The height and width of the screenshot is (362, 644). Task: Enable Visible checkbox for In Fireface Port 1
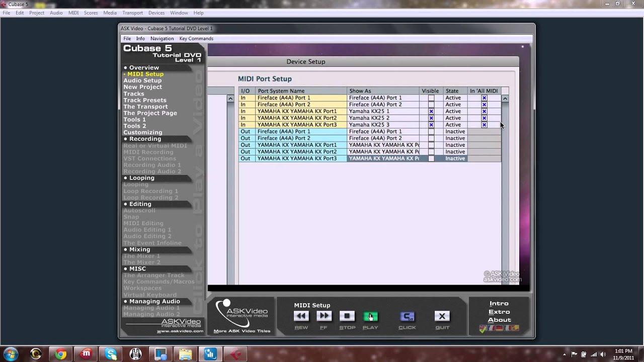coord(431,98)
